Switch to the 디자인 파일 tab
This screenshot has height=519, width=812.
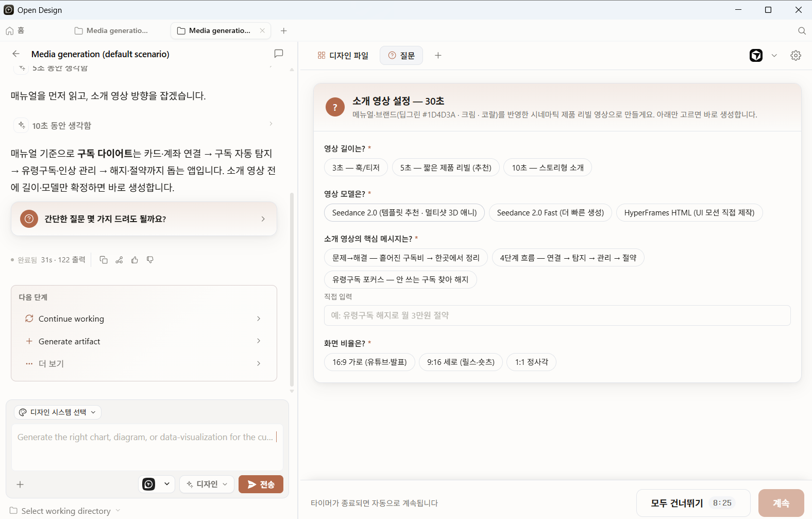pos(343,55)
